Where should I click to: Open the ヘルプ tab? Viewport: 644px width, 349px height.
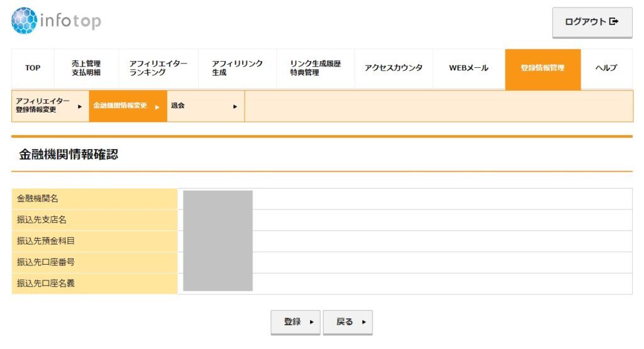pyautogui.click(x=606, y=69)
